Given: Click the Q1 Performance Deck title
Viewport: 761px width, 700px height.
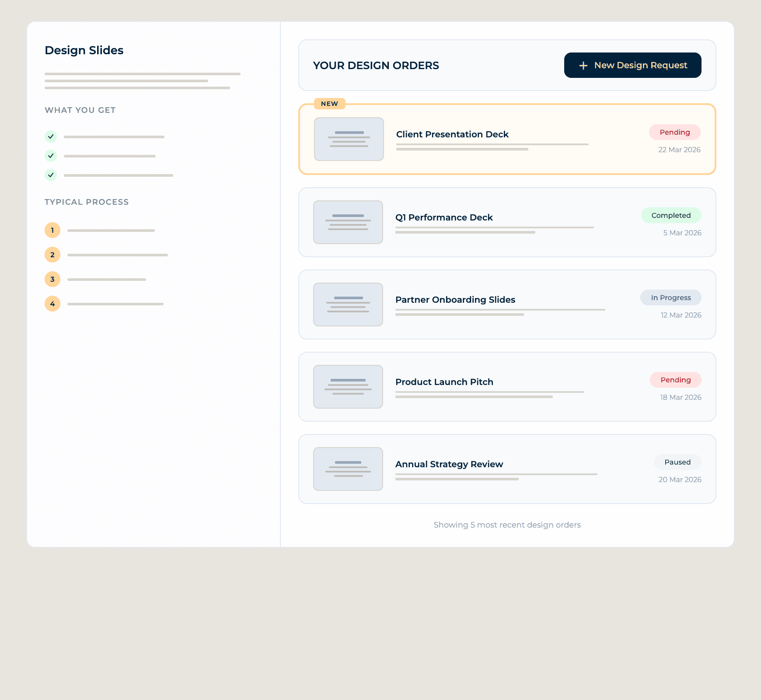Looking at the screenshot, I should (x=444, y=217).
